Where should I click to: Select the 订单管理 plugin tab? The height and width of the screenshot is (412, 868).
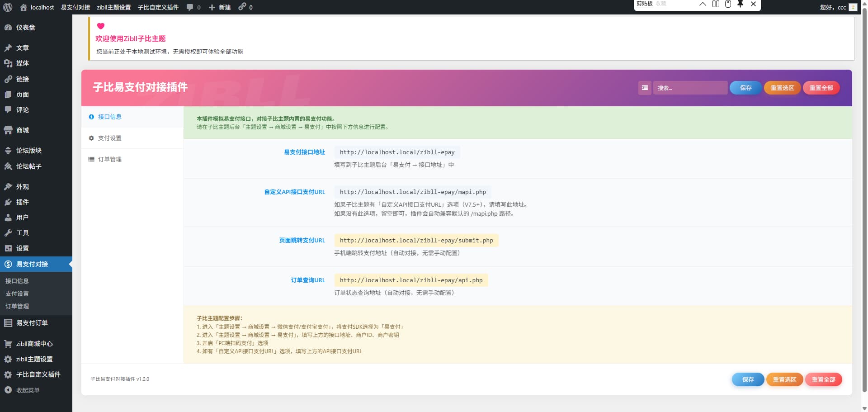point(132,159)
